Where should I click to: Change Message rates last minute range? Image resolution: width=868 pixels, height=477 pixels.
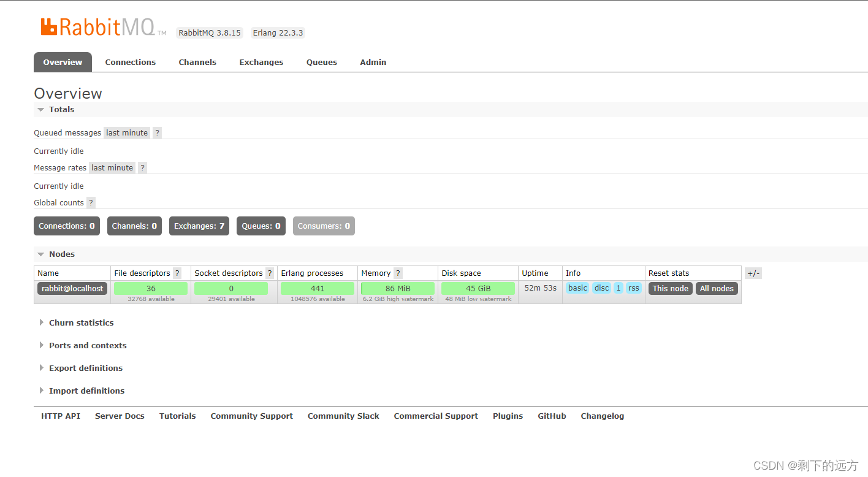pyautogui.click(x=112, y=167)
